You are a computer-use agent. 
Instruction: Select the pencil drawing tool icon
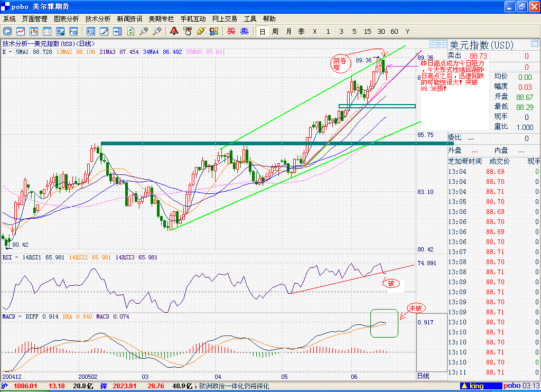(104, 31)
